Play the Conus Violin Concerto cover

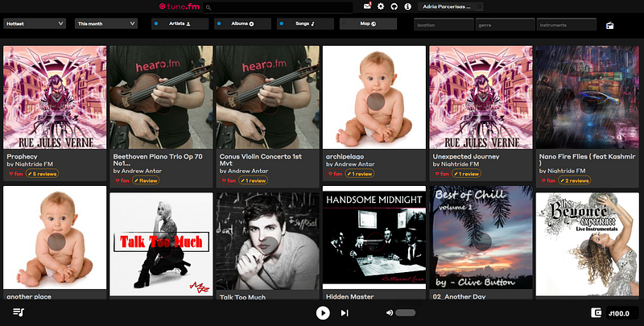point(268,97)
